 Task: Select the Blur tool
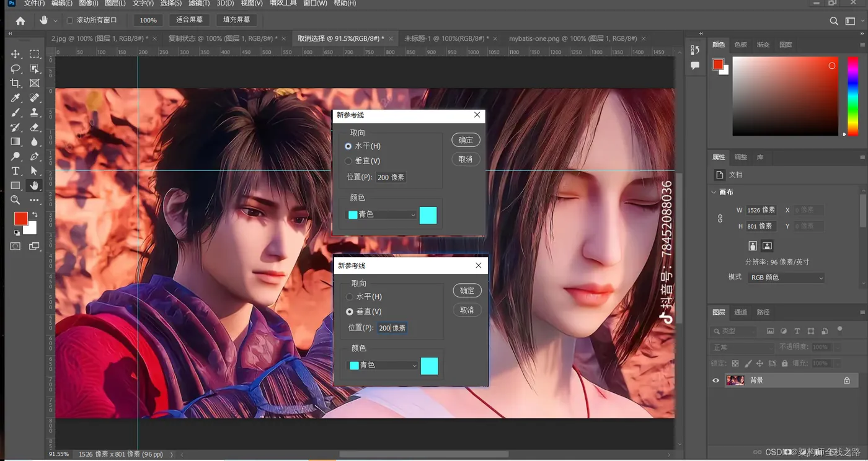pyautogui.click(x=34, y=142)
